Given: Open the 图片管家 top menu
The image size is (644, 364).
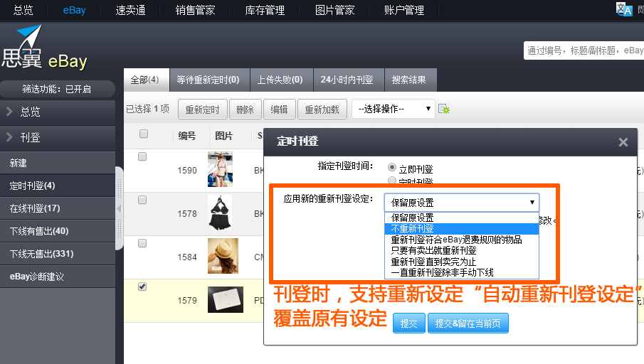Looking at the screenshot, I should (x=334, y=10).
